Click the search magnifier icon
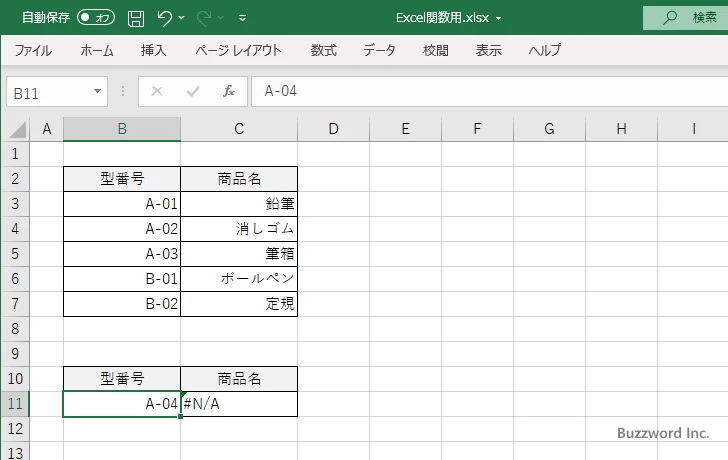The image size is (728, 460). pyautogui.click(x=669, y=18)
